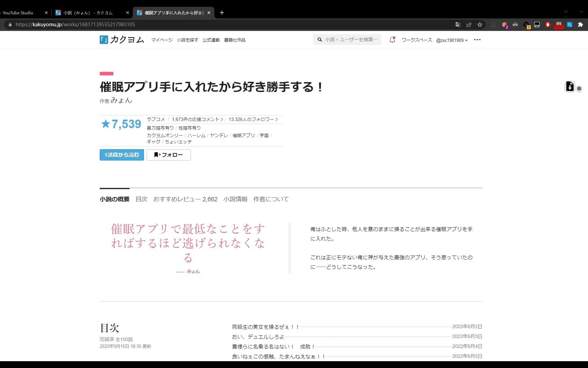Open ワークスペース link
This screenshot has height=368, width=588.
click(417, 40)
